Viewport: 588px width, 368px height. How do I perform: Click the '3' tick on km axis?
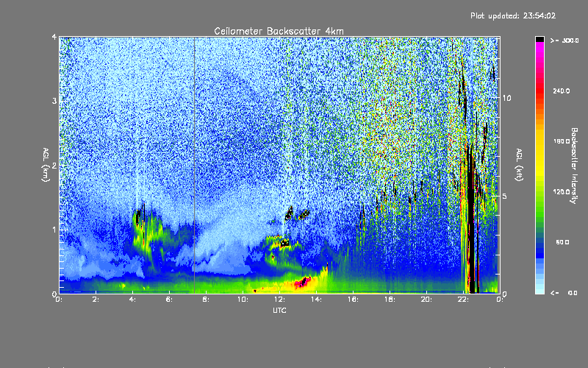(54, 101)
